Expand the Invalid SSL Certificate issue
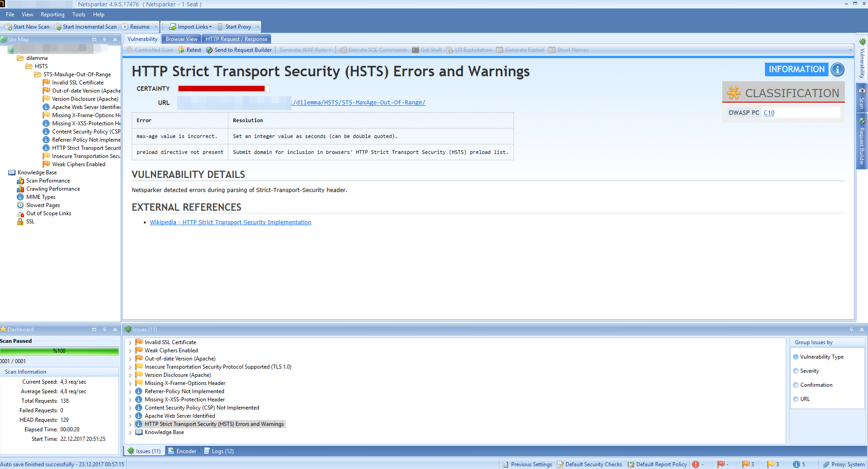Image resolution: width=868 pixels, height=469 pixels. [x=130, y=342]
